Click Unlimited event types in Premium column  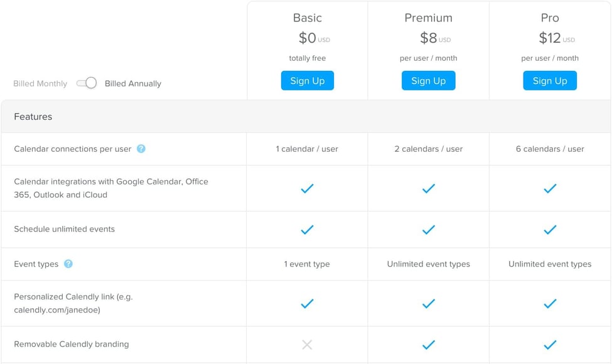429,264
